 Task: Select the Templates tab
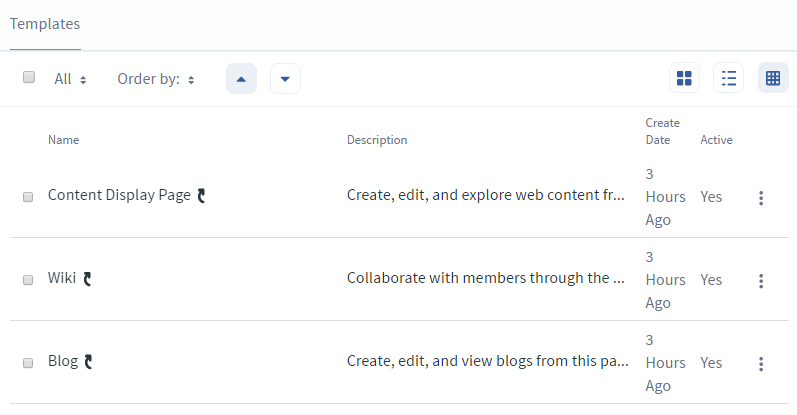point(45,24)
